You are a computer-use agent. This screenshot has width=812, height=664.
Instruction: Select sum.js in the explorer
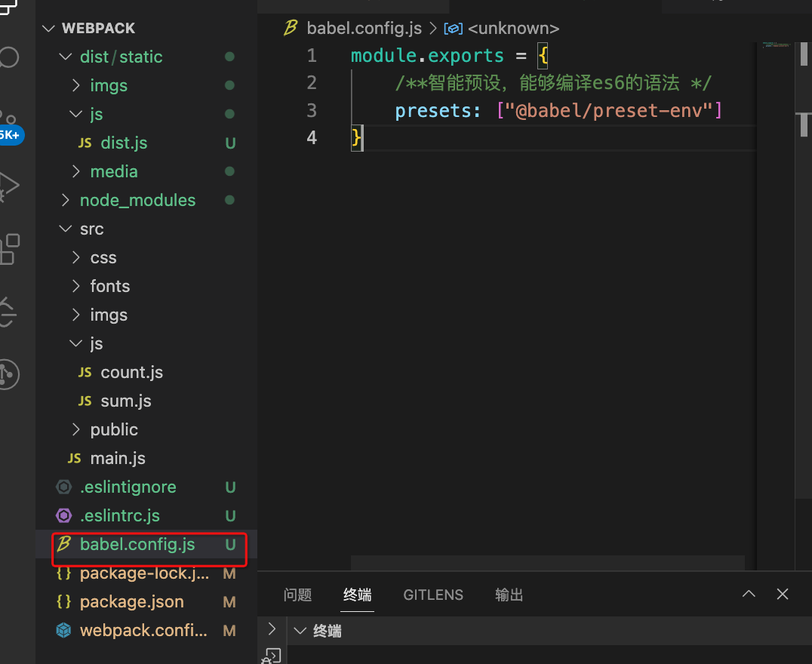124,401
